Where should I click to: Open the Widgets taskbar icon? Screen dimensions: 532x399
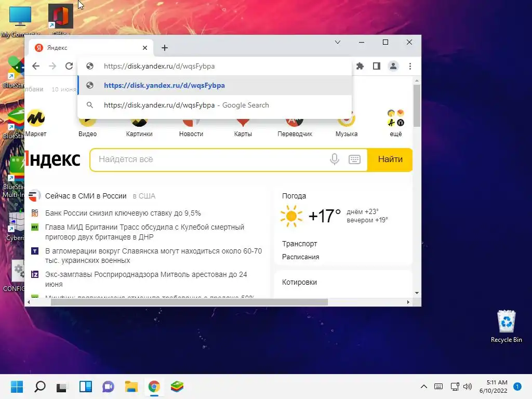[x=85, y=387]
